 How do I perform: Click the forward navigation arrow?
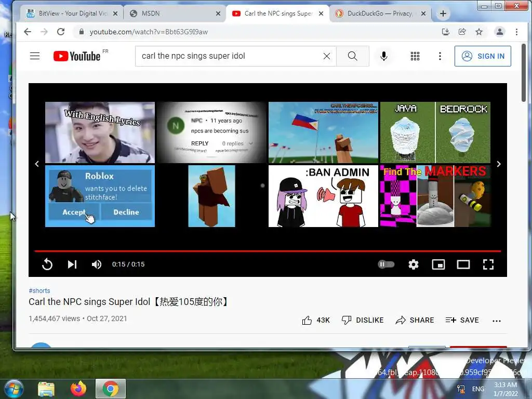[x=44, y=32]
